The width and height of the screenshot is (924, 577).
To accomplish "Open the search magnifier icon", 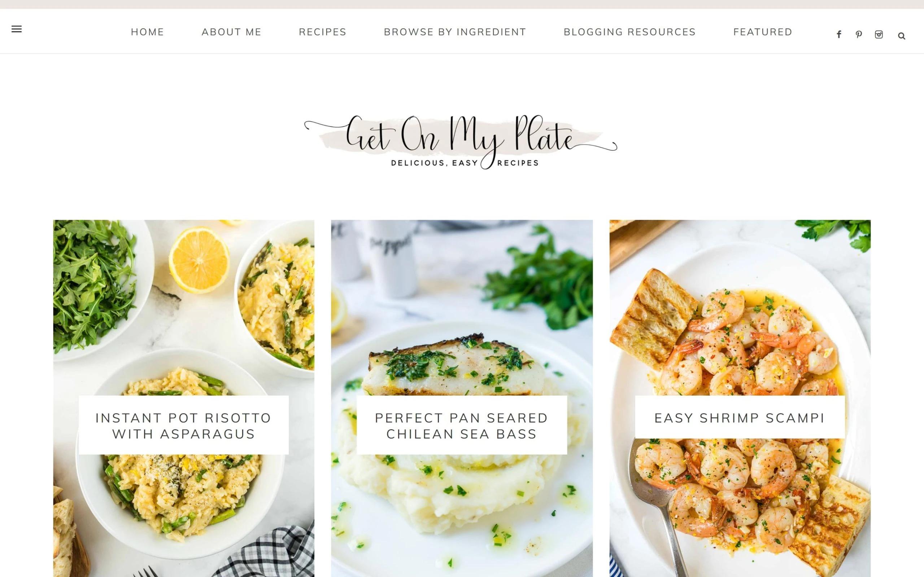I will tap(902, 36).
